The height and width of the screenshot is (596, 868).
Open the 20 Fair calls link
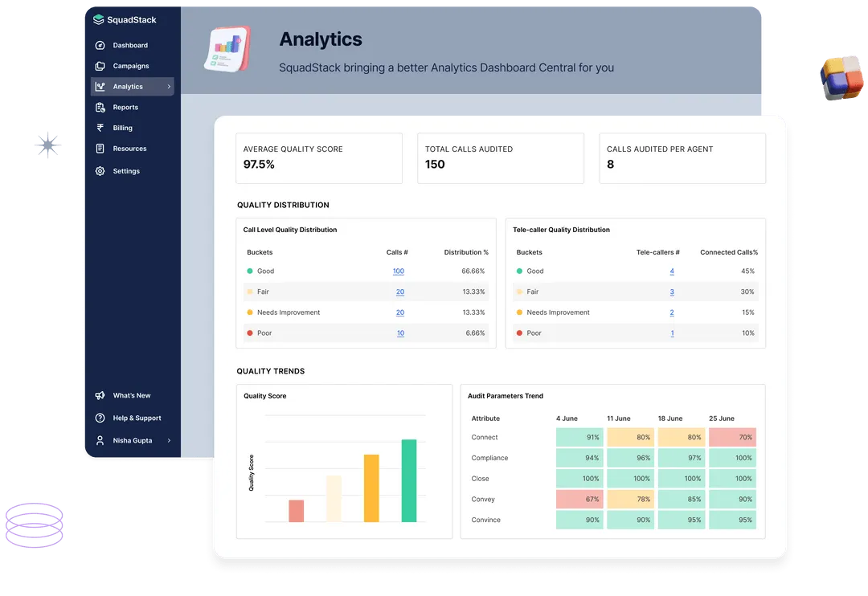tap(400, 292)
